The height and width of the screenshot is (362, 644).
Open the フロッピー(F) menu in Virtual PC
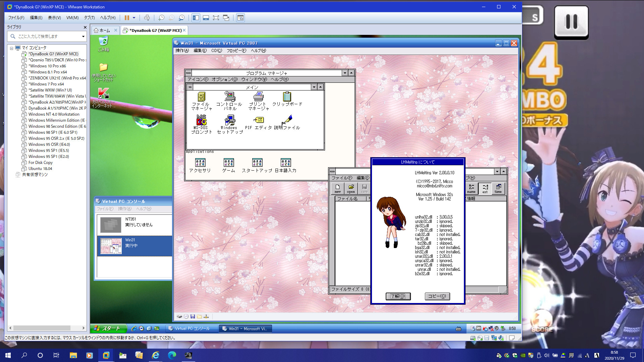click(x=236, y=51)
